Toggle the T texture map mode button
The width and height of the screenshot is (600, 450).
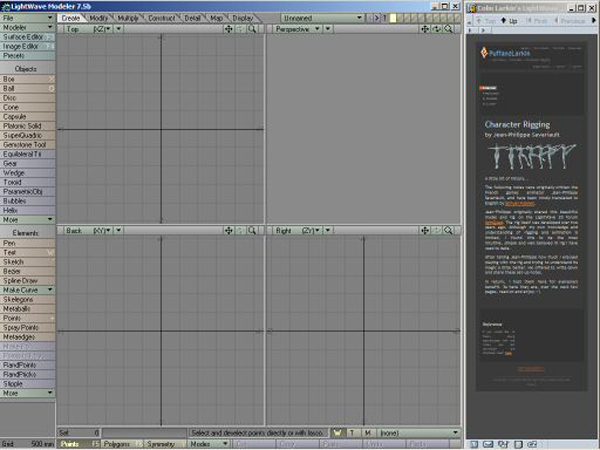352,433
